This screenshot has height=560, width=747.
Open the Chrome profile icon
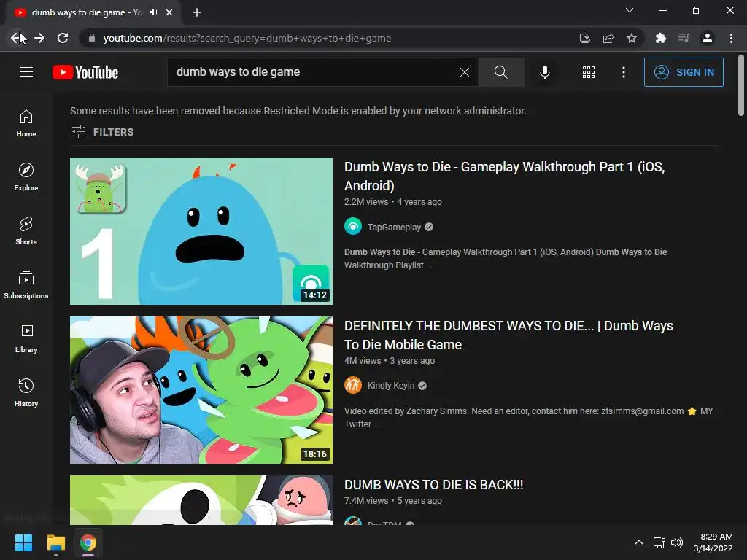pos(708,38)
